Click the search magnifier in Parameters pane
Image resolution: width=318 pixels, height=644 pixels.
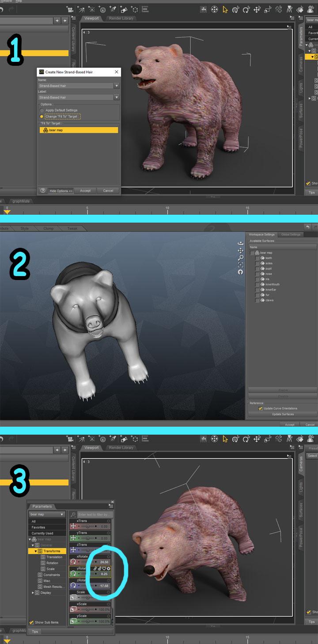coord(73,515)
